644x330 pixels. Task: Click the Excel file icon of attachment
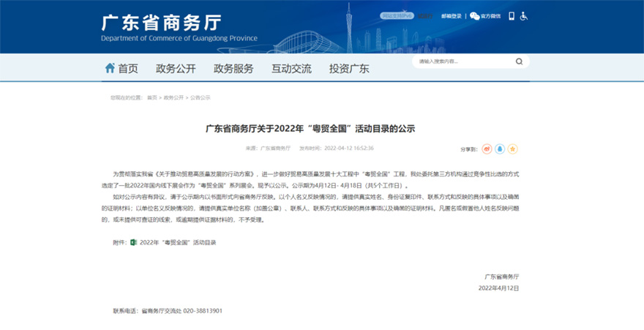[133, 243]
